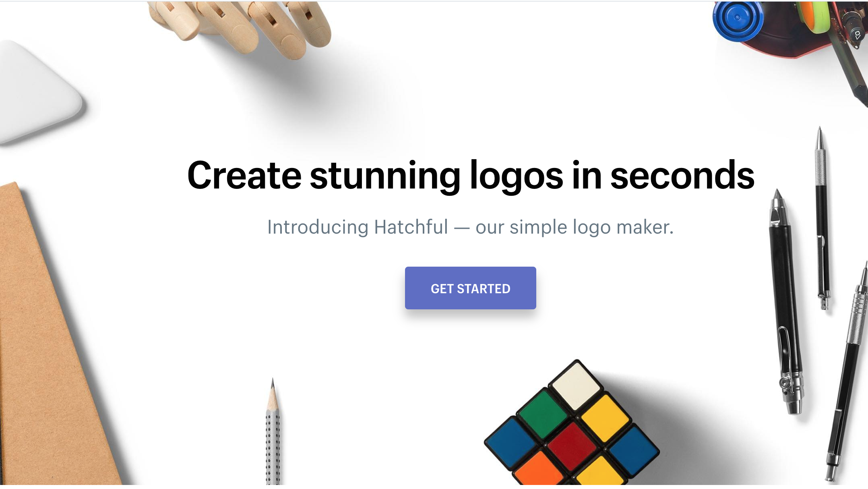Screen dimensions: 868x489
Task: Click the white square on the Rubik's cube
Action: point(577,386)
